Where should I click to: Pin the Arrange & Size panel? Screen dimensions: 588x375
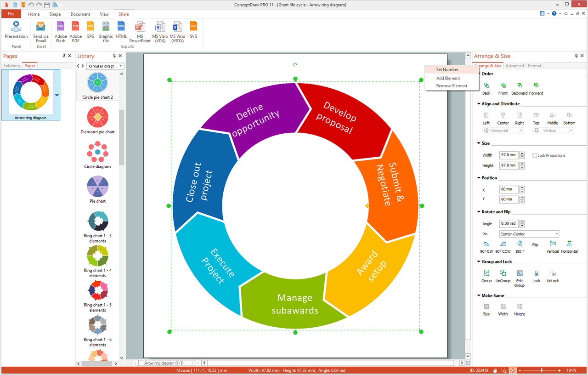(576, 56)
